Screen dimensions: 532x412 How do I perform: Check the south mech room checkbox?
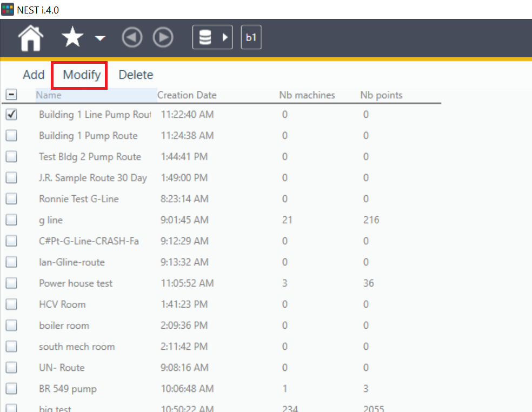(11, 347)
